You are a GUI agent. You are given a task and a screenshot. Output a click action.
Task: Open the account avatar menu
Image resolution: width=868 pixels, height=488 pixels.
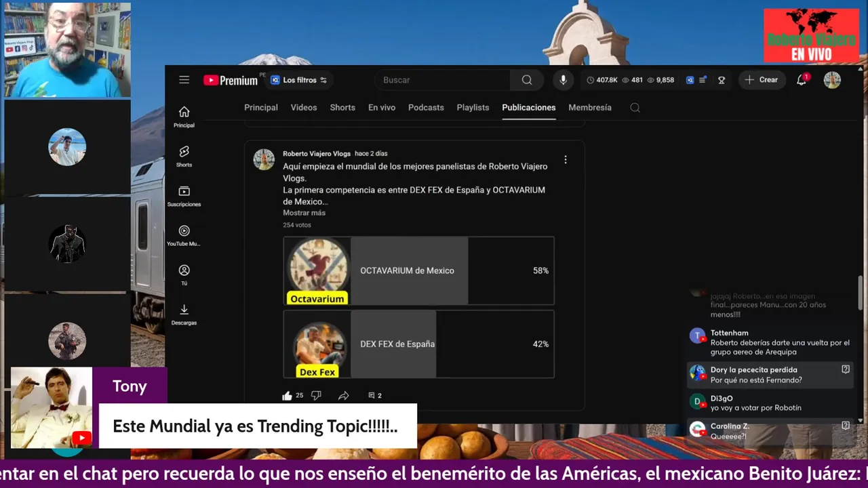tap(832, 80)
